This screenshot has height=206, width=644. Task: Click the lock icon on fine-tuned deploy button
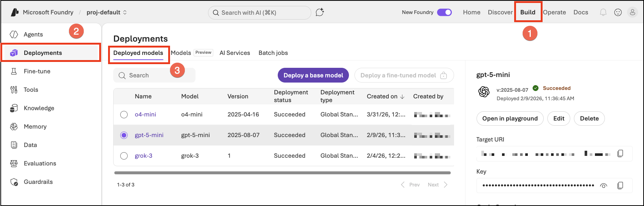coord(444,75)
